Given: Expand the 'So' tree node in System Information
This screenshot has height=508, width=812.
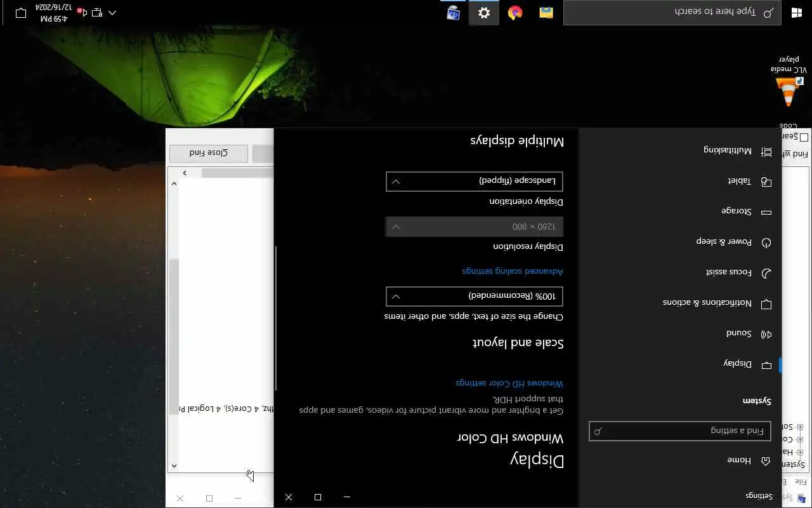Looking at the screenshot, I should [x=800, y=427].
